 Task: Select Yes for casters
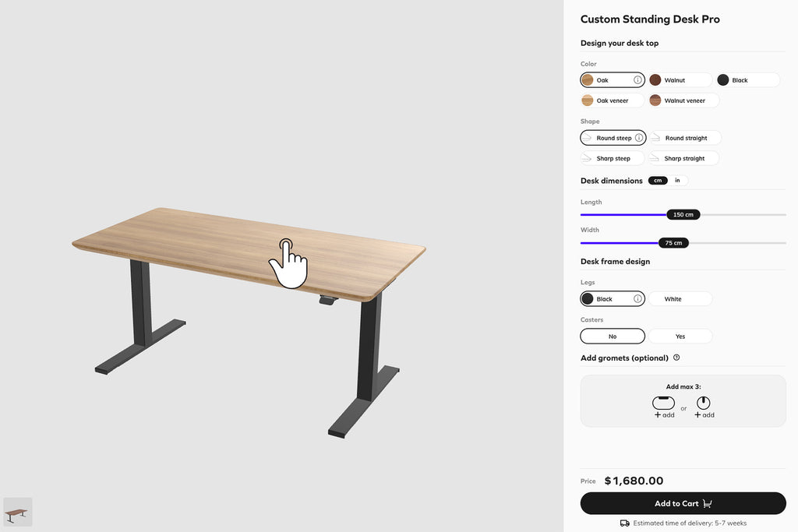680,336
